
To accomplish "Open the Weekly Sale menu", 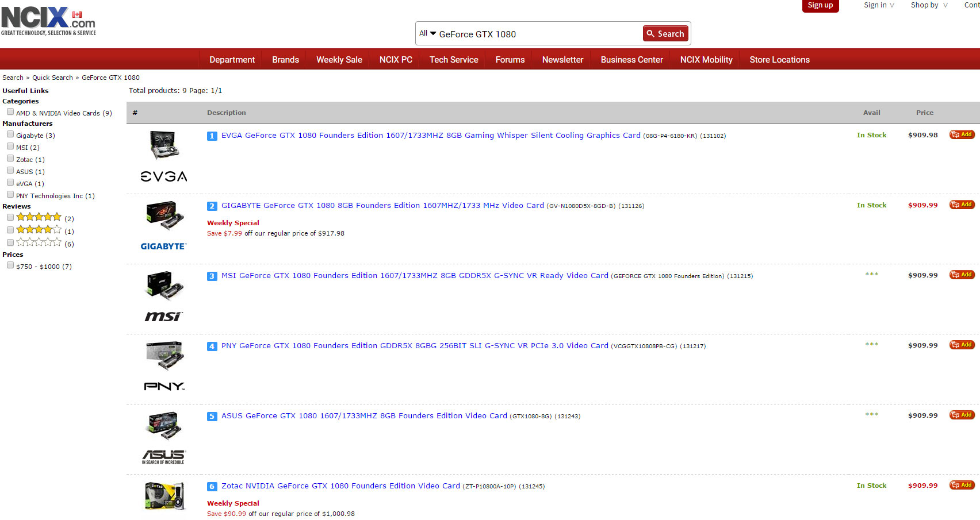I will point(339,60).
